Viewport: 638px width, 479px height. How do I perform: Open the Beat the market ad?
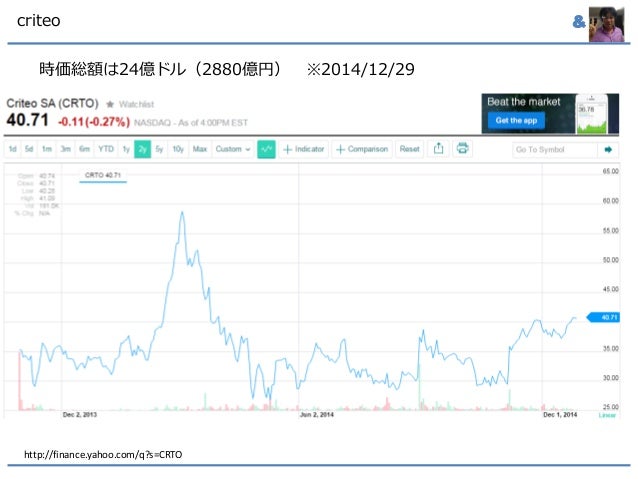click(550, 114)
